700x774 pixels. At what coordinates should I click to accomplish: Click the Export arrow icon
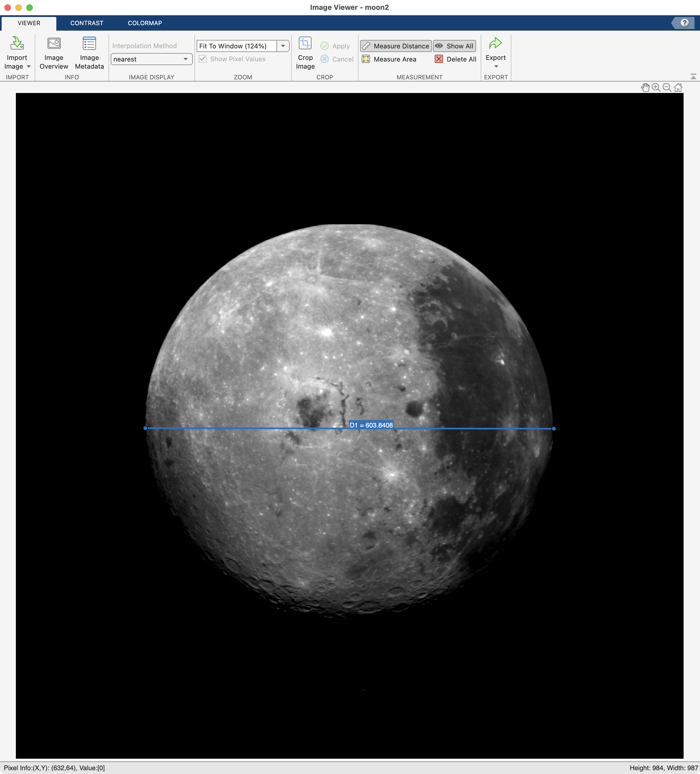pos(495,43)
